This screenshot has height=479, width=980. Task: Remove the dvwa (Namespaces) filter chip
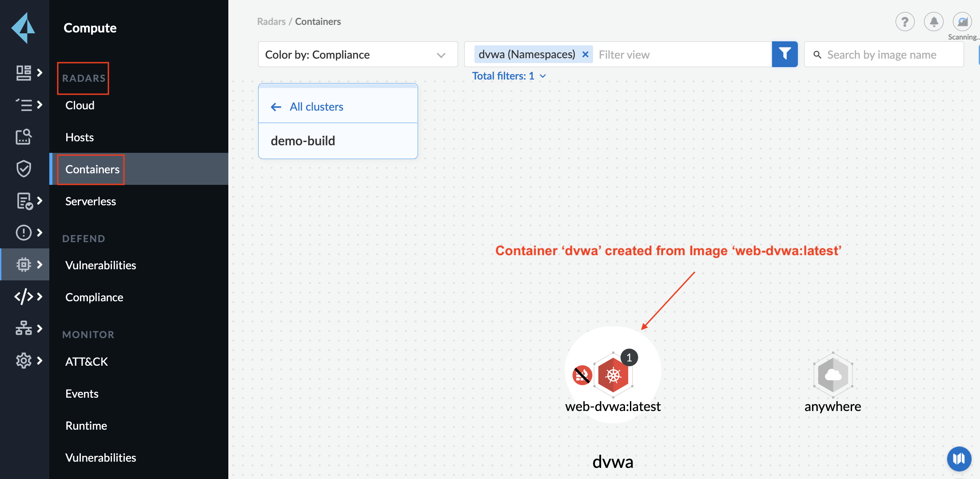coord(586,54)
